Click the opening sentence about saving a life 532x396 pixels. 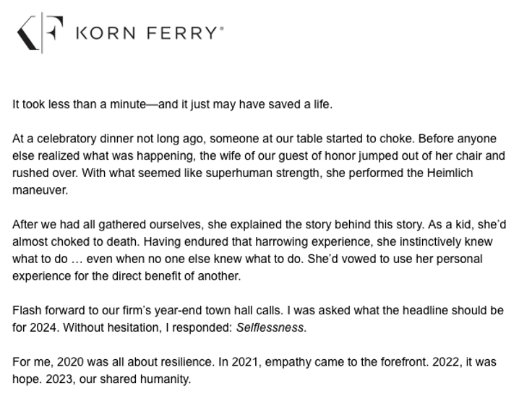click(172, 104)
